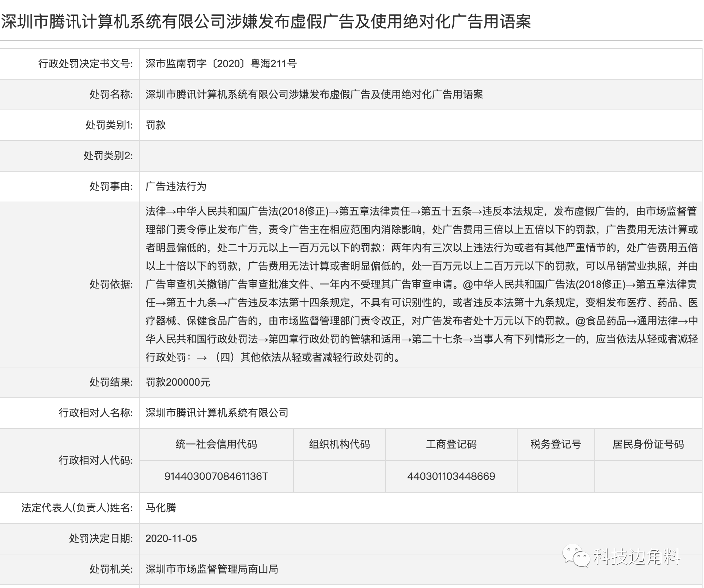
Task: Click the 处罚依据 legal basis paragraph
Action: pos(422,285)
